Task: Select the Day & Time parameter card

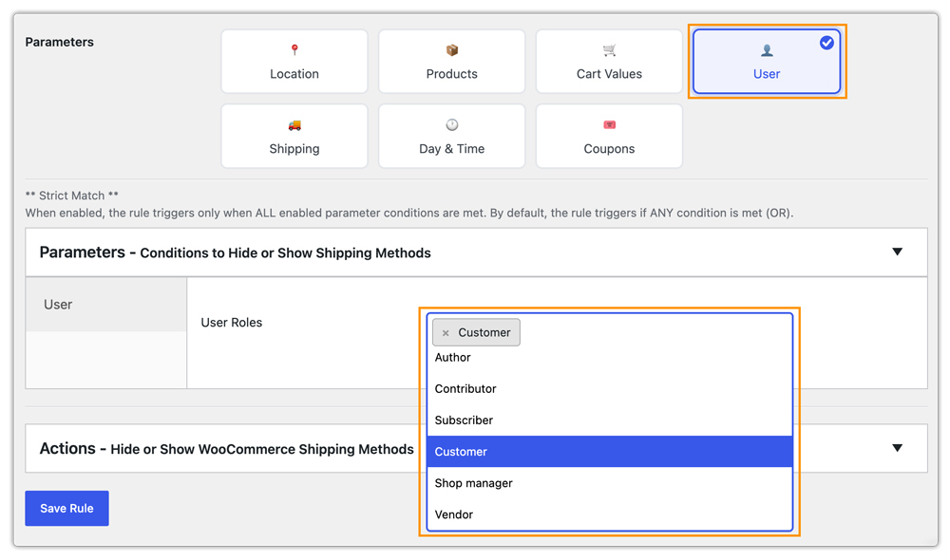Action: (x=452, y=137)
